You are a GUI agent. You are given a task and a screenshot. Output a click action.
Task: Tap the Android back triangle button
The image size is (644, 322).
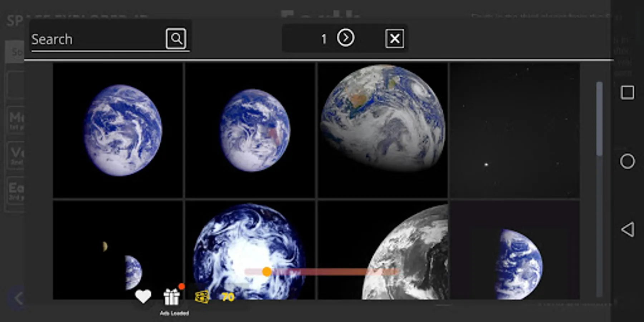(x=628, y=229)
